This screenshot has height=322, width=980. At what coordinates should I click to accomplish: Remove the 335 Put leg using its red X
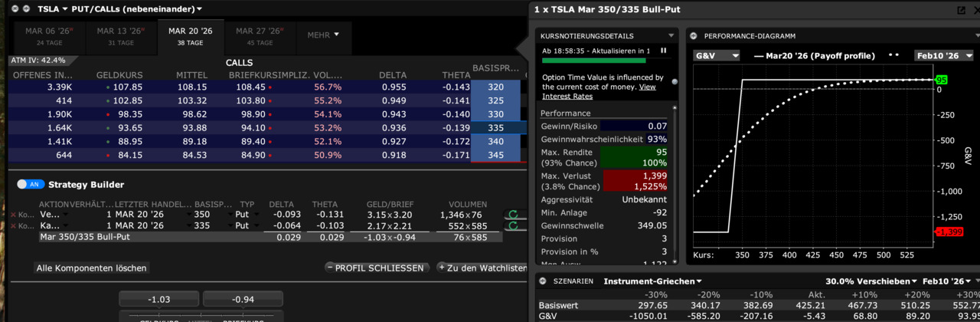click(x=13, y=226)
